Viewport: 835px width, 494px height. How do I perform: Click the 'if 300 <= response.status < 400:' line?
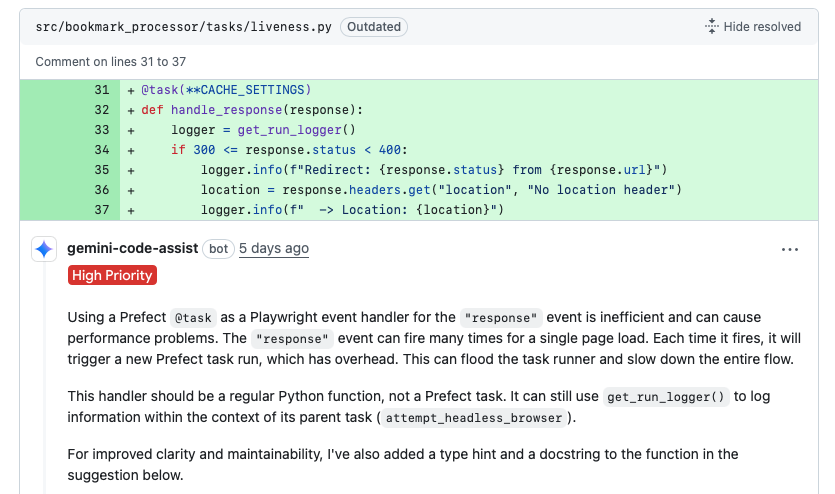[289, 150]
